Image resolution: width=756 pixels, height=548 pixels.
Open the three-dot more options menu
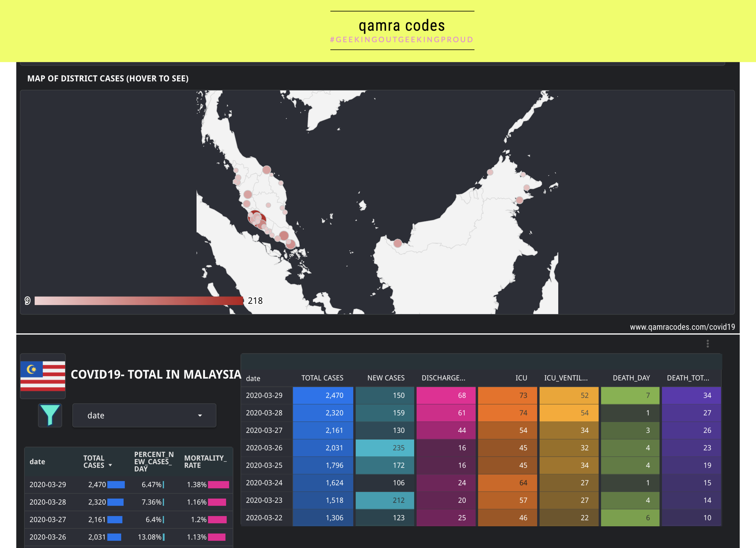tap(707, 343)
